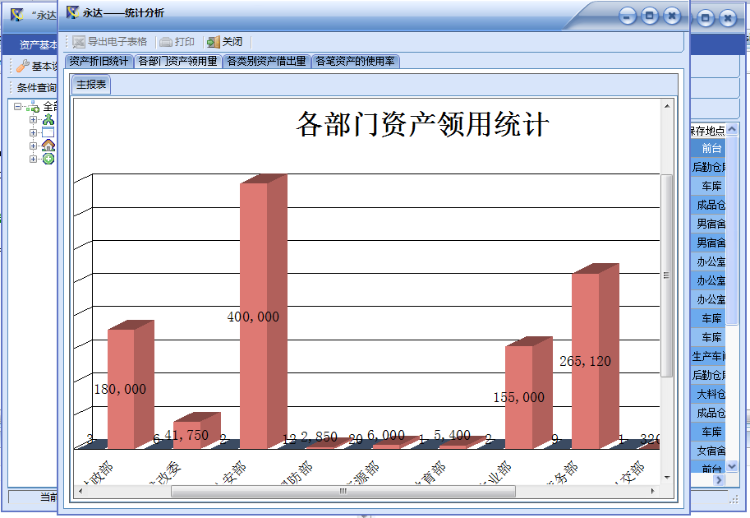Click the 关闭 door icon in toolbar
Image resolution: width=750 pixels, height=518 pixels.
click(x=213, y=42)
